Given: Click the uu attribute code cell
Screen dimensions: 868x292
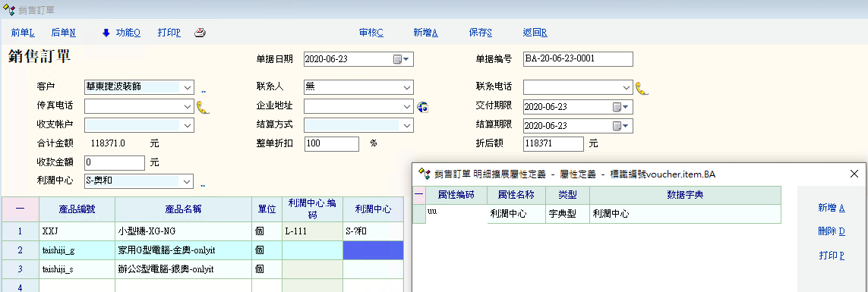Looking at the screenshot, I should tap(456, 214).
